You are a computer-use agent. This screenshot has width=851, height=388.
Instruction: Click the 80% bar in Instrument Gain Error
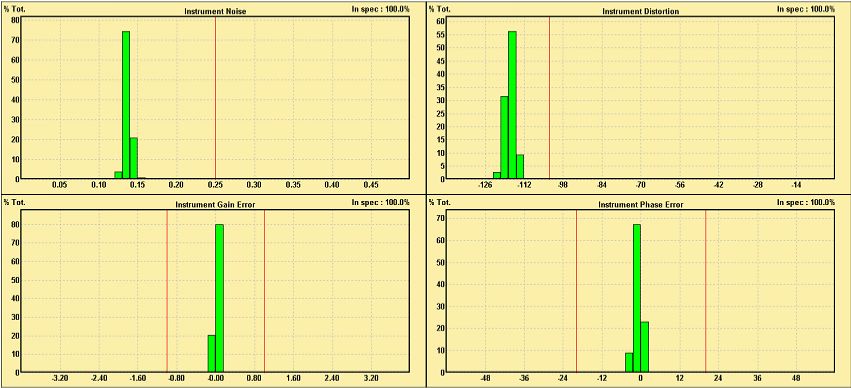coord(219,298)
